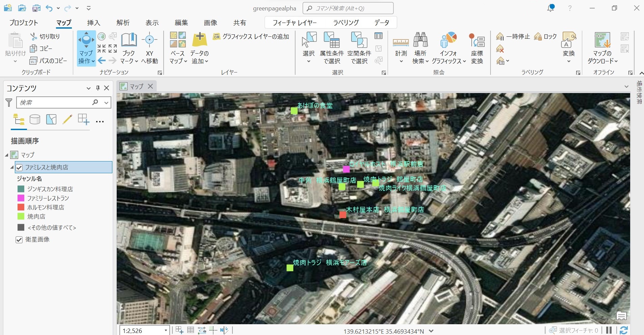Click the 焼肉店 green symbol
644x335 pixels.
21,216
